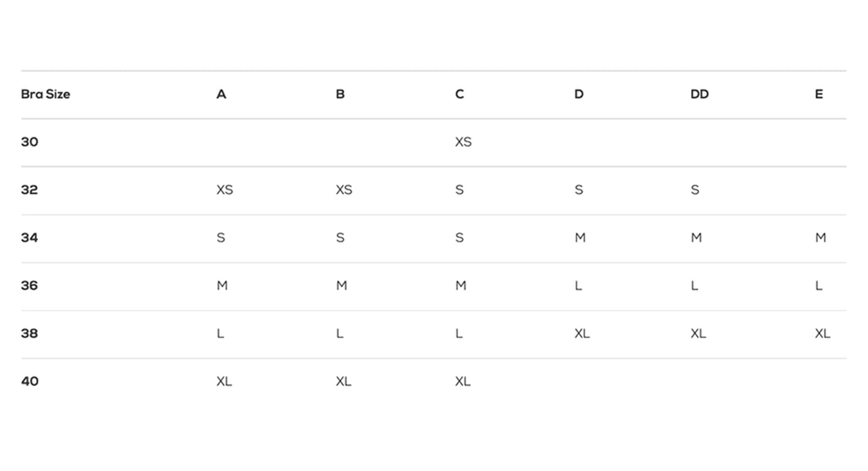Click the 36 band size row label
The width and height of the screenshot is (868, 471).
30,286
